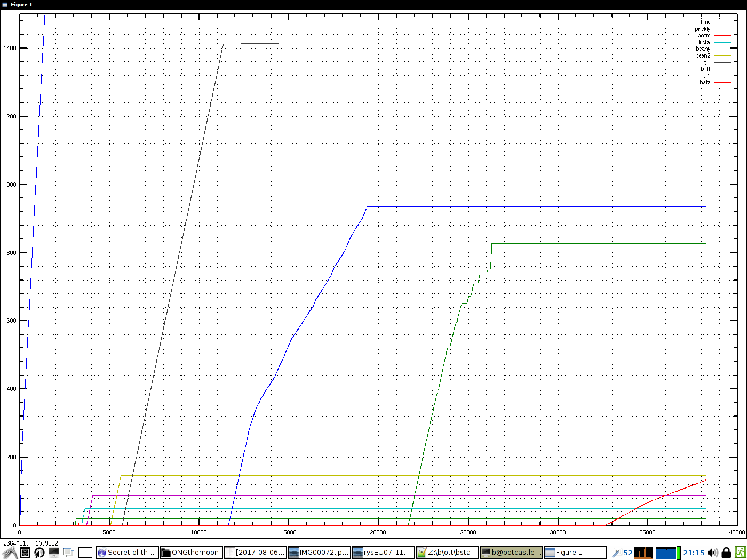
Task: Click the "prickly" legend entry
Action: point(703,29)
